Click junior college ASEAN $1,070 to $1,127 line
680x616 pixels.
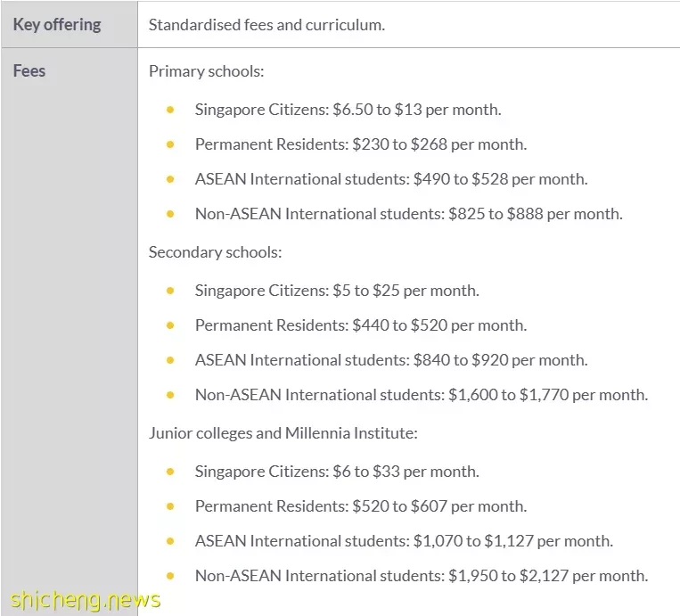404,541
